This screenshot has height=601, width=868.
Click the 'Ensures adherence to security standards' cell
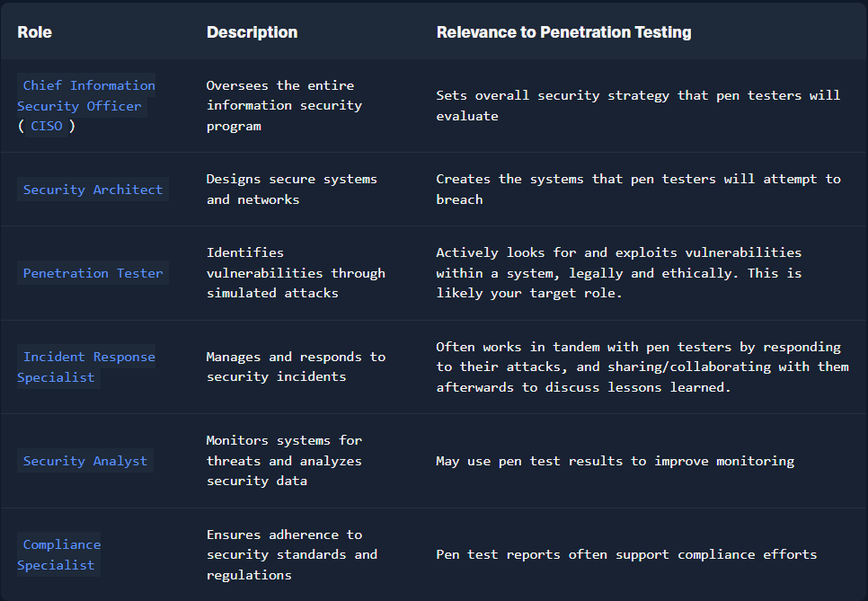pyautogui.click(x=291, y=554)
